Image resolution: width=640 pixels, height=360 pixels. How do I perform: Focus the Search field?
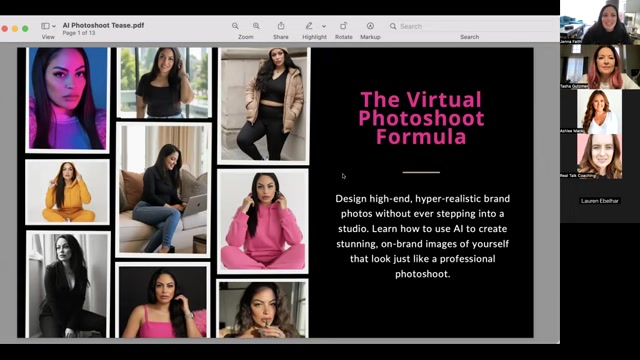469,26
